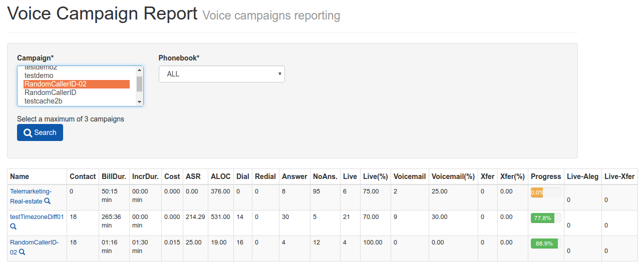
Task: Click the Search button
Action: [40, 132]
